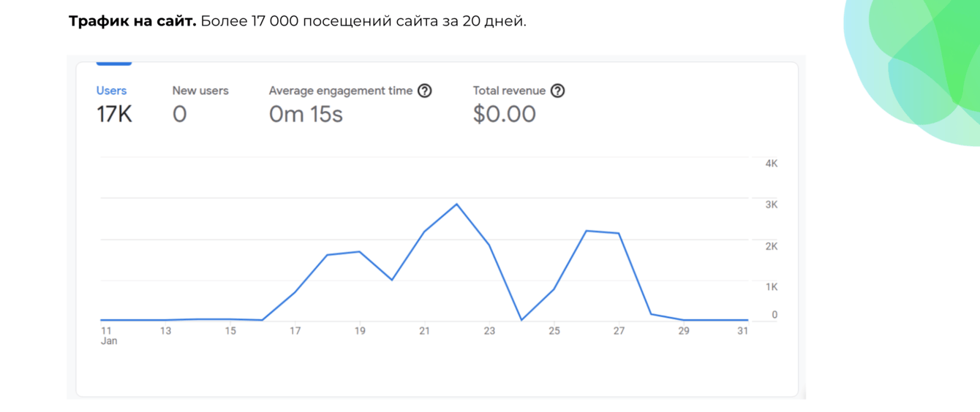
Task: Click the $0.00 revenue value
Action: coord(504,114)
